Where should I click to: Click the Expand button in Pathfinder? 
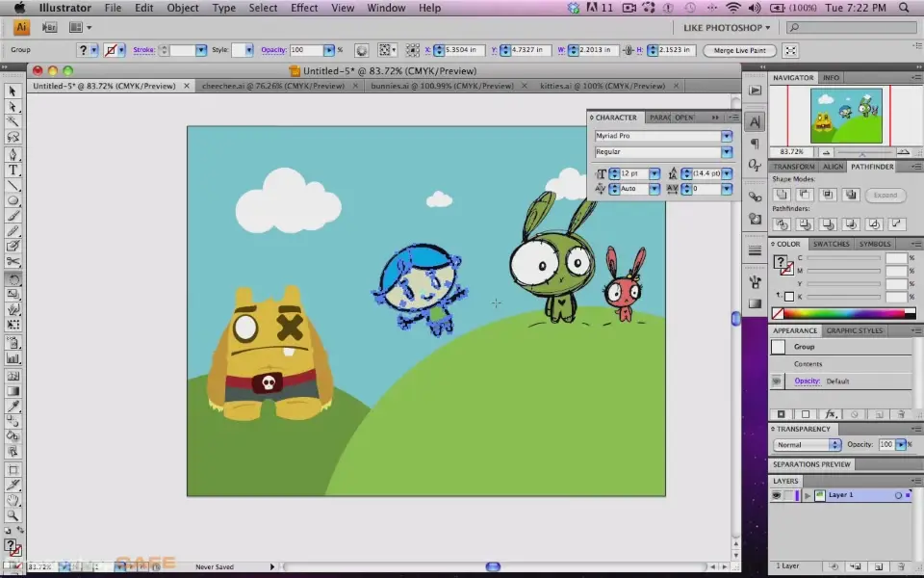click(885, 195)
